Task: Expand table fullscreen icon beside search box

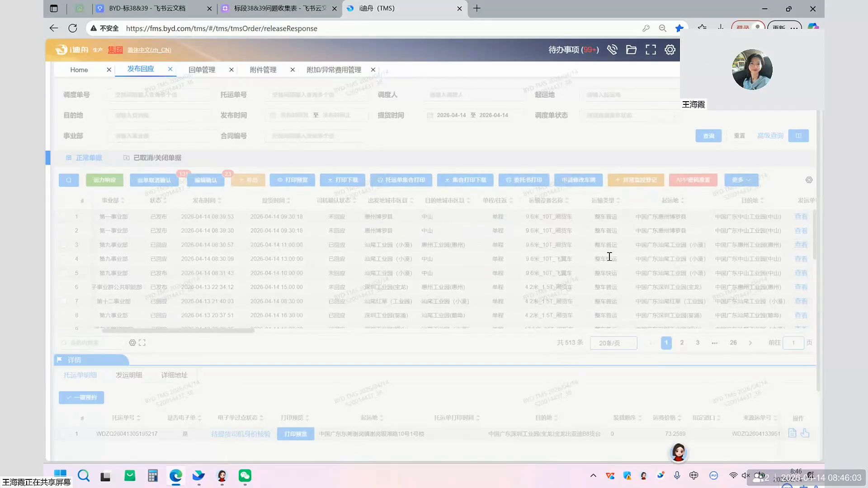Action: click(142, 343)
